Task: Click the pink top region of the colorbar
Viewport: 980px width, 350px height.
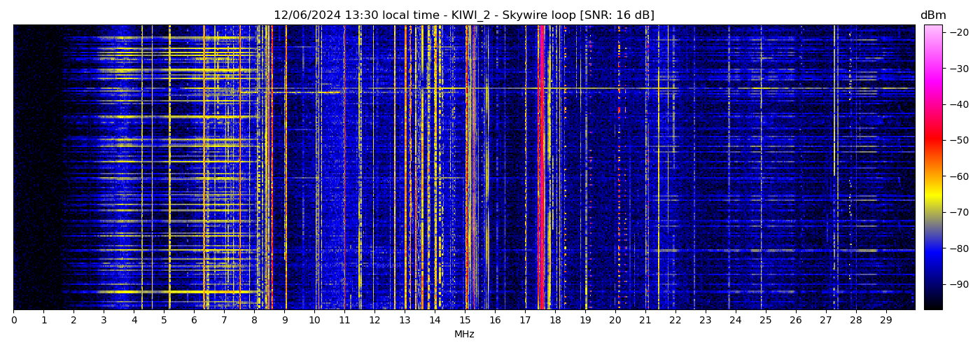Action: tap(933, 35)
